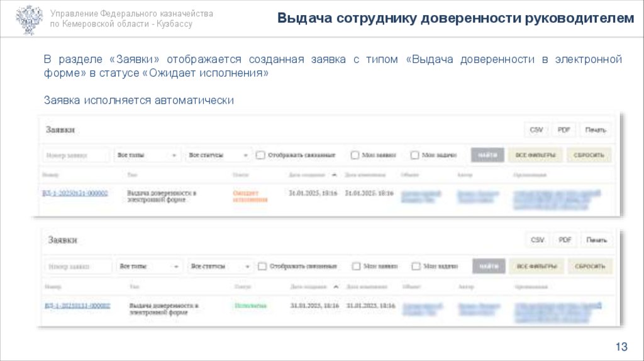Viewport: 644px width, 361px height.
Task: Click request type text in the Исполнена row
Action: pos(164,309)
